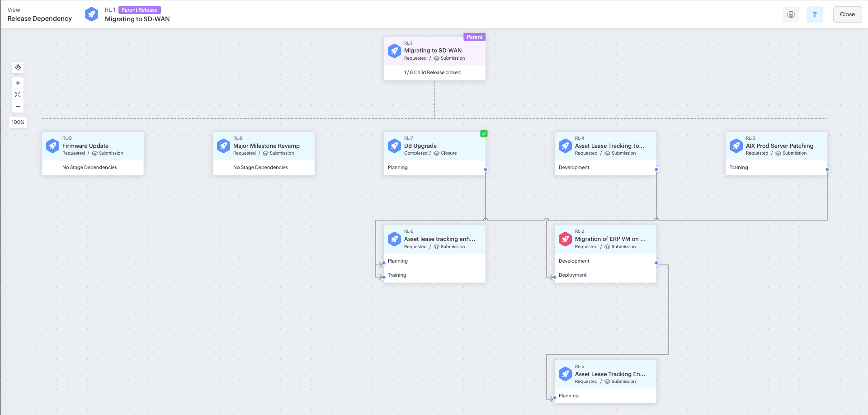Open the help panel
Viewport: 868px width, 415px height.
[x=814, y=14]
